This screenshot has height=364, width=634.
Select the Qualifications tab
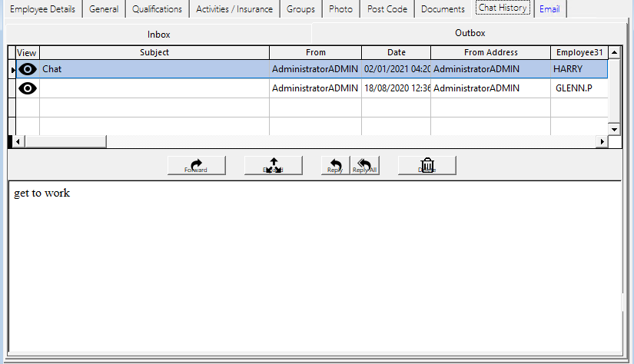157,9
